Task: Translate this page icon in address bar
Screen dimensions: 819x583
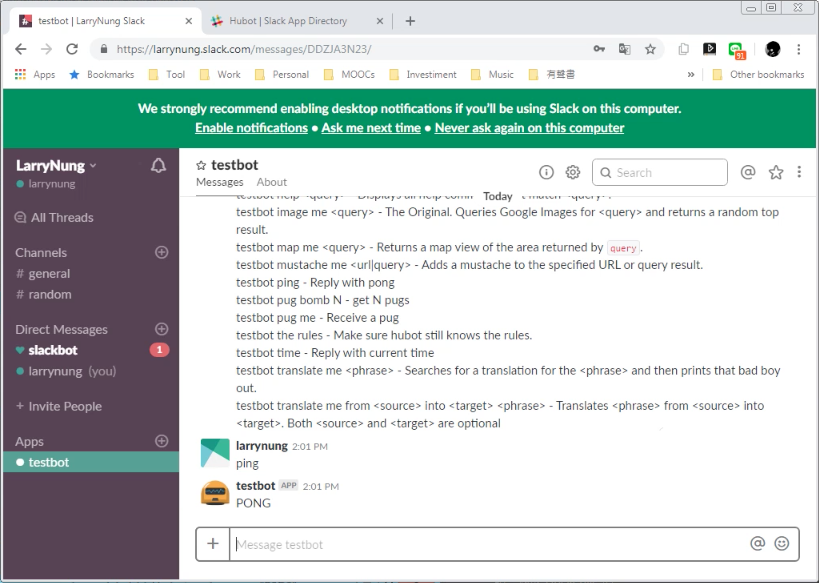Action: click(624, 49)
